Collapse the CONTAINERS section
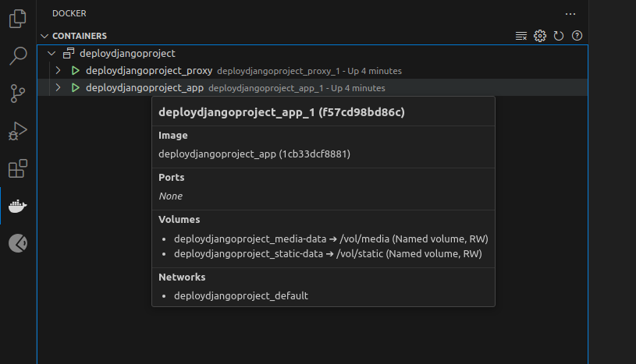 pos(44,36)
